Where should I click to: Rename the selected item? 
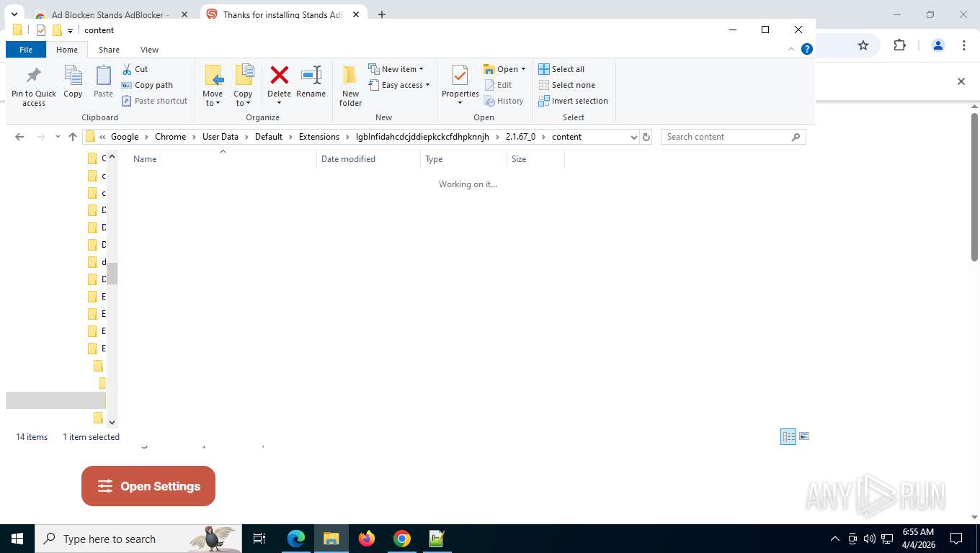tap(311, 81)
